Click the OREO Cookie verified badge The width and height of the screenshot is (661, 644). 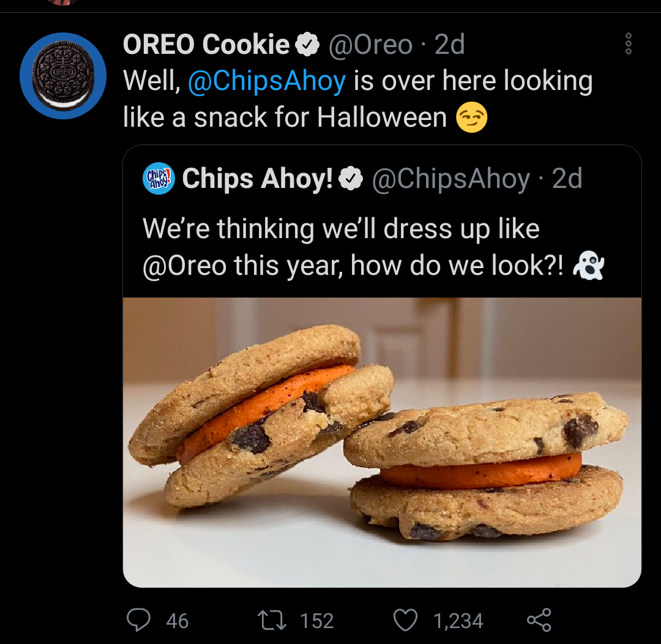click(307, 44)
